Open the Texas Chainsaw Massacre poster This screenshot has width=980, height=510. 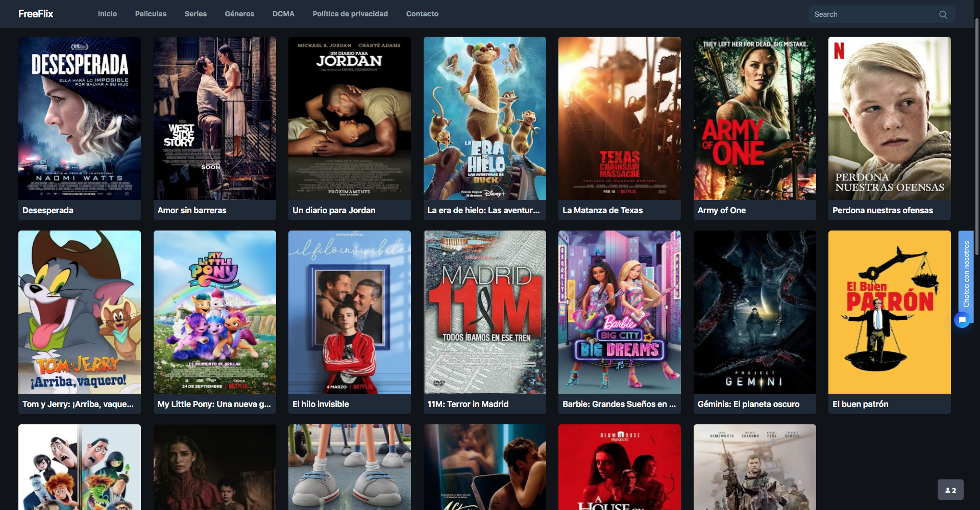(620, 118)
